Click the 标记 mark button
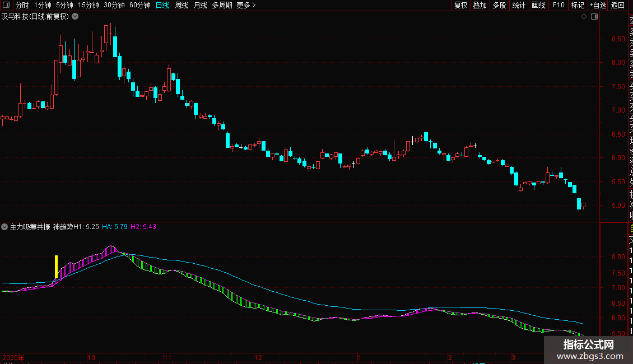This screenshot has height=364, width=633. click(578, 5)
